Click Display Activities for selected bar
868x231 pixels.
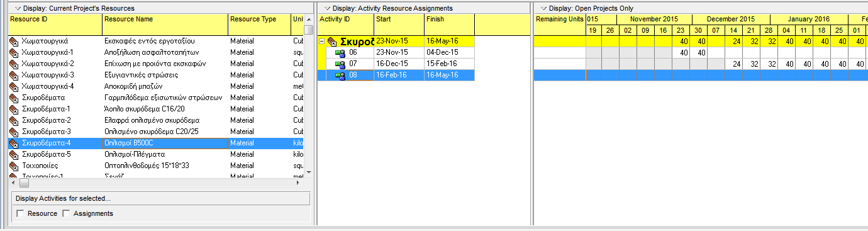(x=161, y=199)
